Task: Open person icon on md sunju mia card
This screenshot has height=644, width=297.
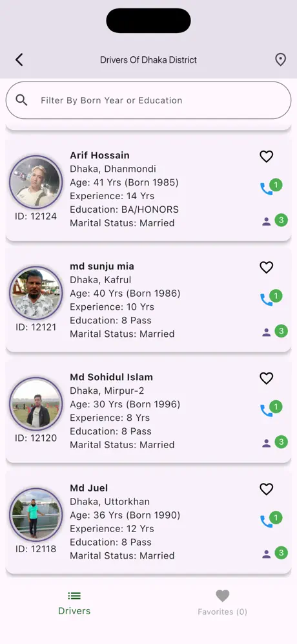Action: 266,333
